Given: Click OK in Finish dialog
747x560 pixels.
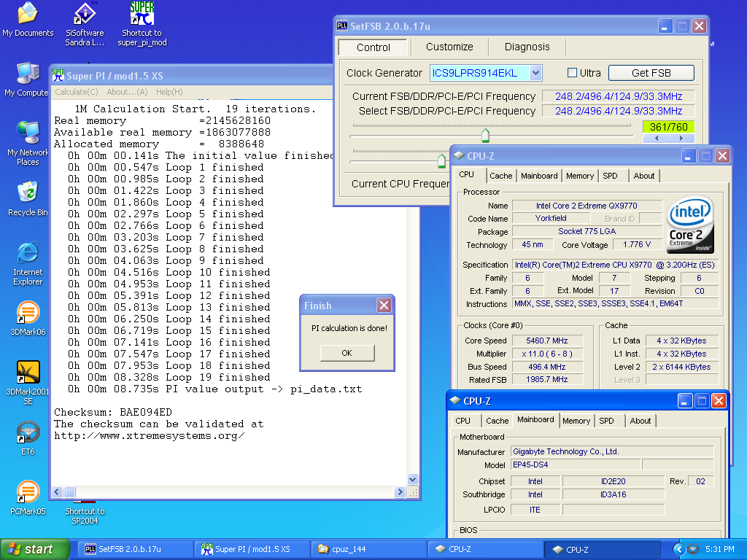Looking at the screenshot, I should point(347,353).
